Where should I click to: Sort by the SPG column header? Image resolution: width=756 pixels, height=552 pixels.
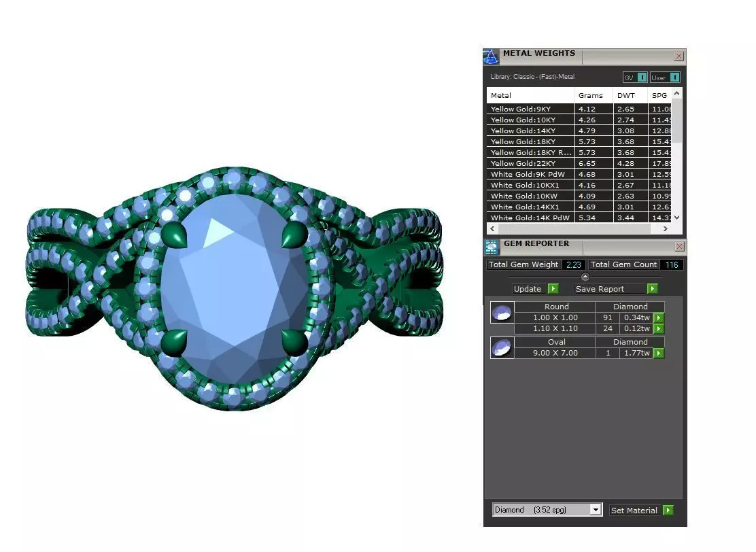coord(659,95)
